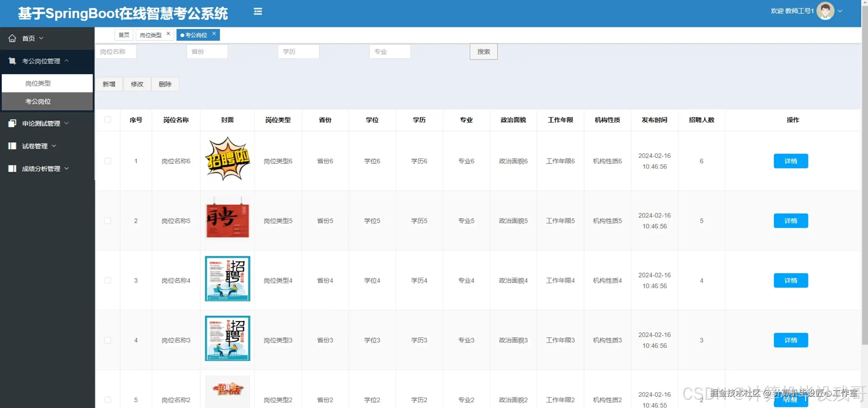The height and width of the screenshot is (408, 868).
Task: Close the 考公岗位 tab
Action: 214,34
